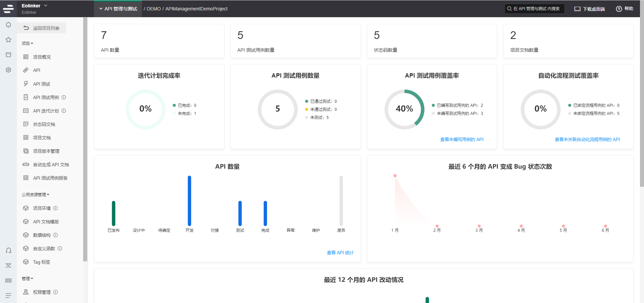Click the Eolinker logo icon
The image size is (644, 303).
tap(8, 9)
